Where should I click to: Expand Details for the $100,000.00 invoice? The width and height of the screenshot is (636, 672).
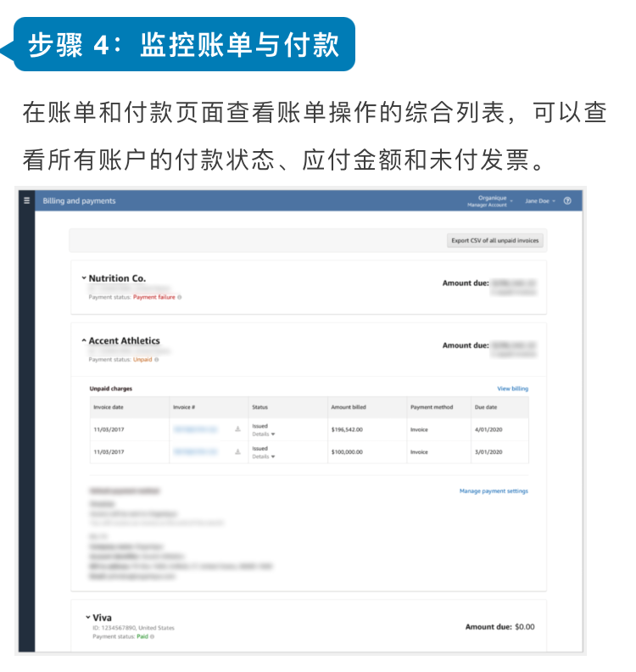[x=264, y=456]
